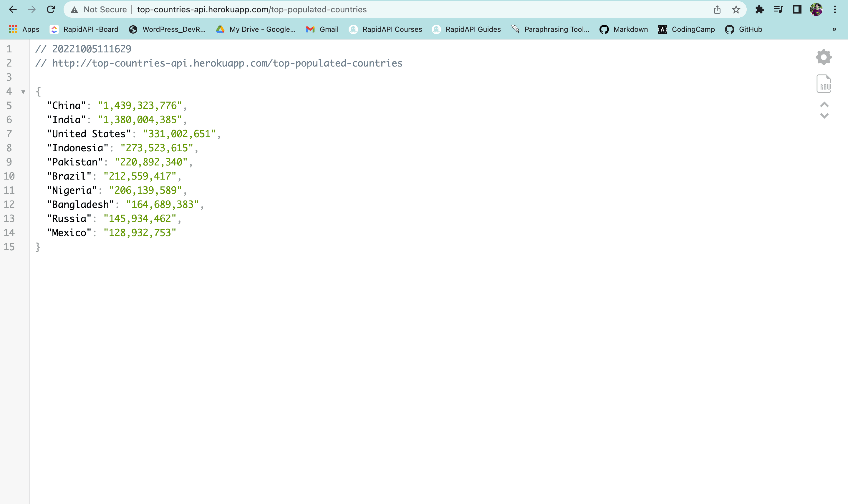This screenshot has height=504, width=848.
Task: Click the "Nigeria" key
Action: [x=72, y=190]
